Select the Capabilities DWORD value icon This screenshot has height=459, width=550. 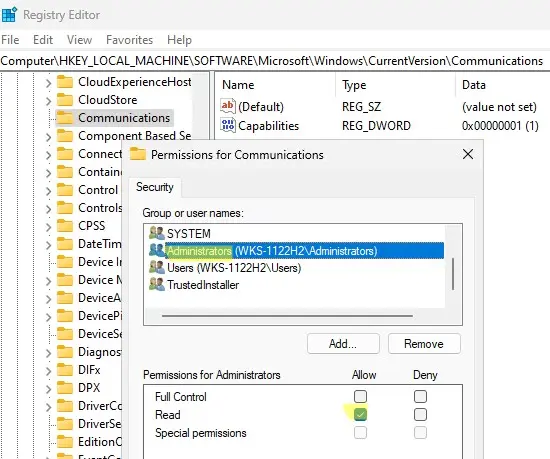[228, 125]
